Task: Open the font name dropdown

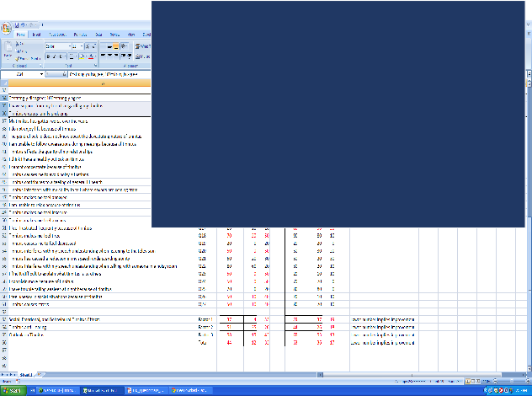Action: pyautogui.click(x=70, y=46)
